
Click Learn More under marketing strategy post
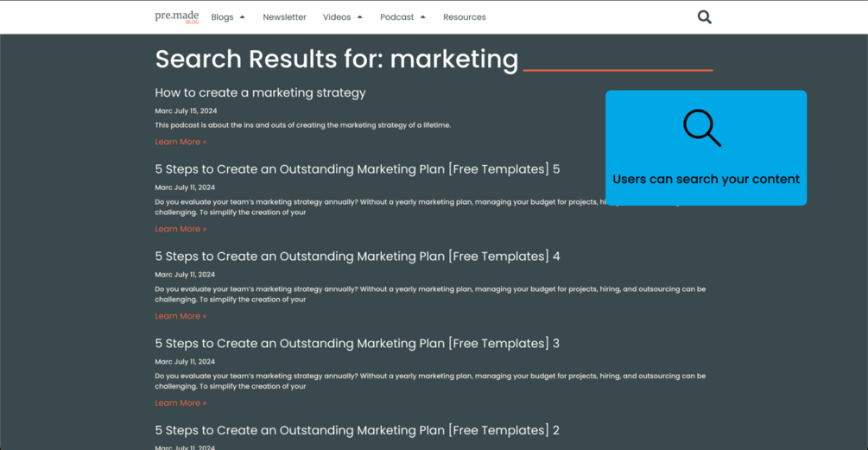click(x=181, y=142)
